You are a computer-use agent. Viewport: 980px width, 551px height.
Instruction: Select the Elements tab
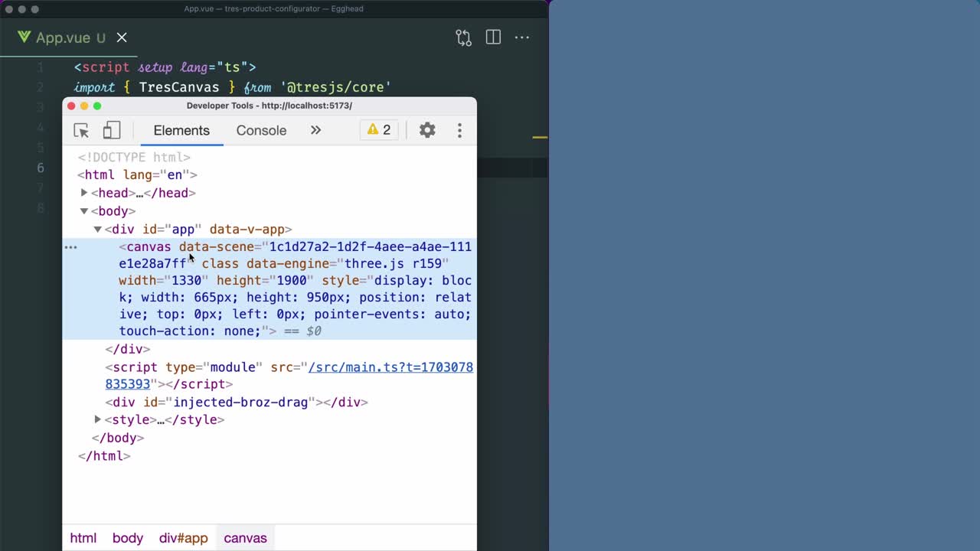pos(181,130)
